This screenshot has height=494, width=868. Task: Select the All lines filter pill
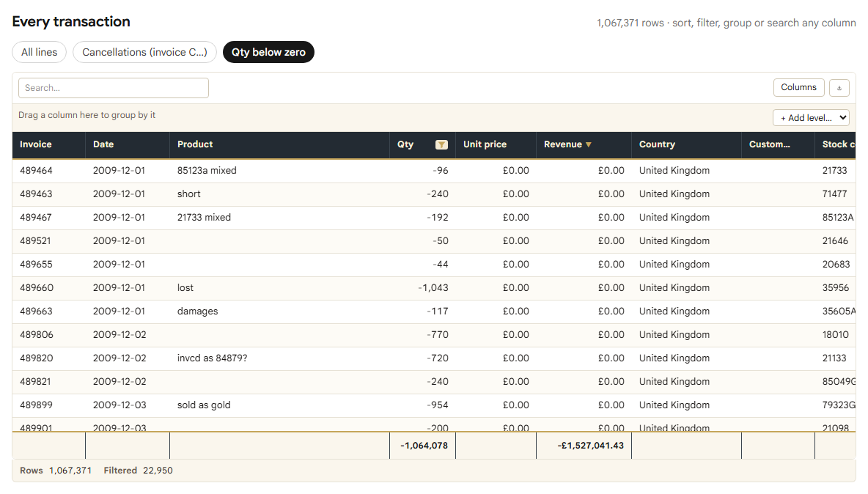(40, 52)
